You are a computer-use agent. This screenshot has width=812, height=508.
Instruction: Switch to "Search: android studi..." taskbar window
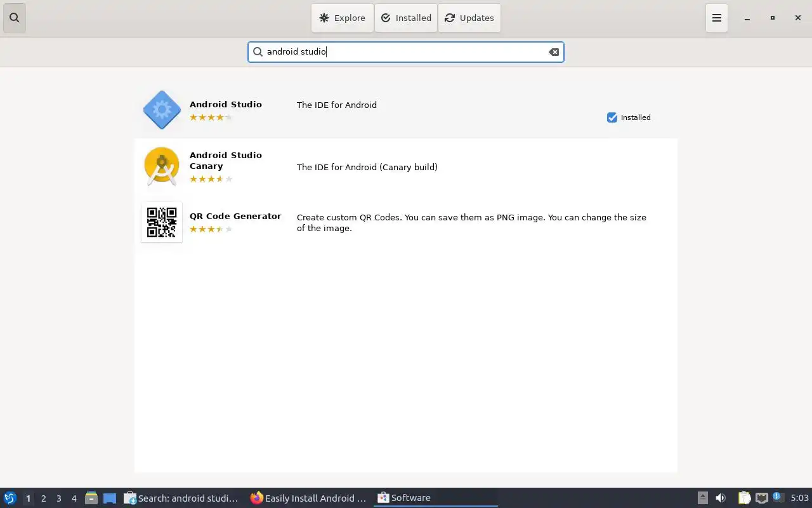pos(182,498)
